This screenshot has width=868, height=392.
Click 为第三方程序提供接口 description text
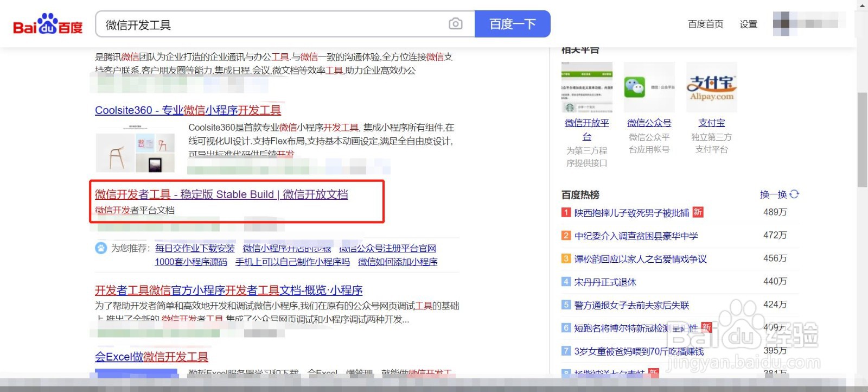(587, 157)
